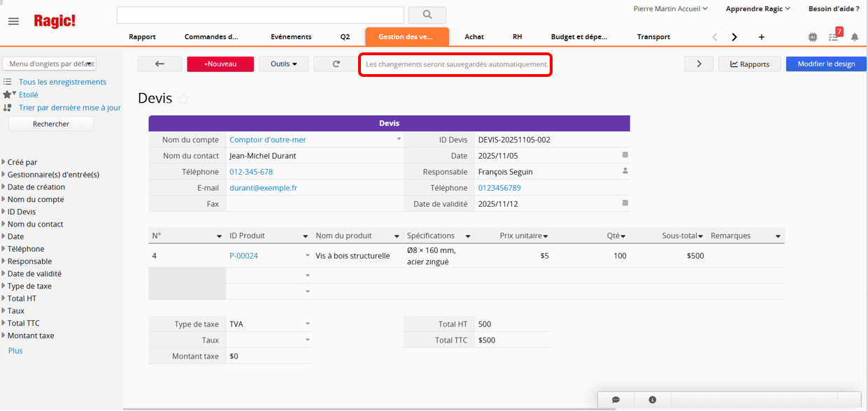Click the +Nouveau button

point(220,64)
